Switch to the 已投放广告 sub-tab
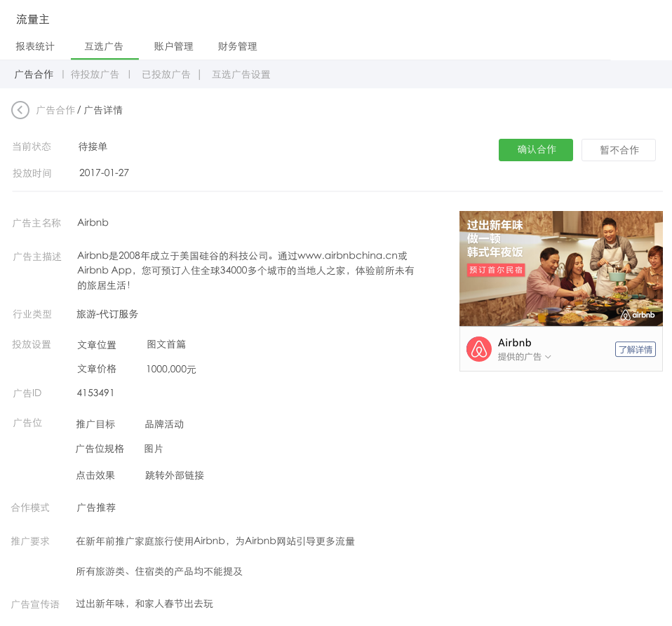The width and height of the screenshot is (672, 626). tap(166, 74)
